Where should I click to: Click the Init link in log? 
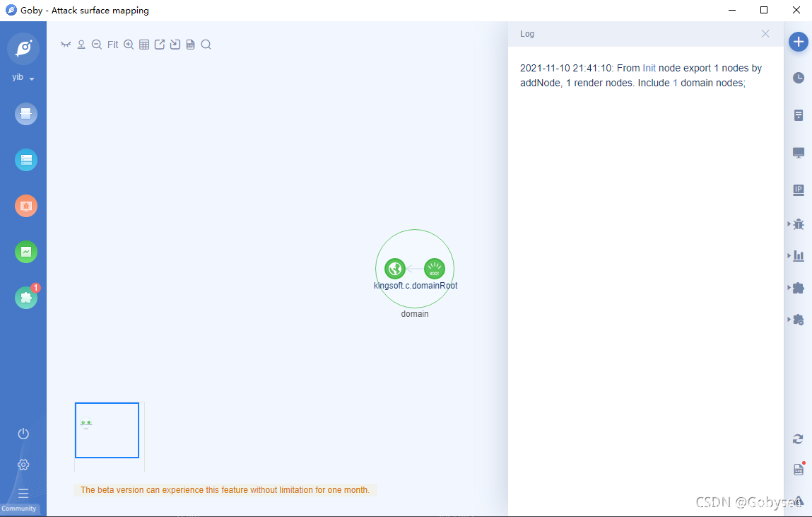649,68
